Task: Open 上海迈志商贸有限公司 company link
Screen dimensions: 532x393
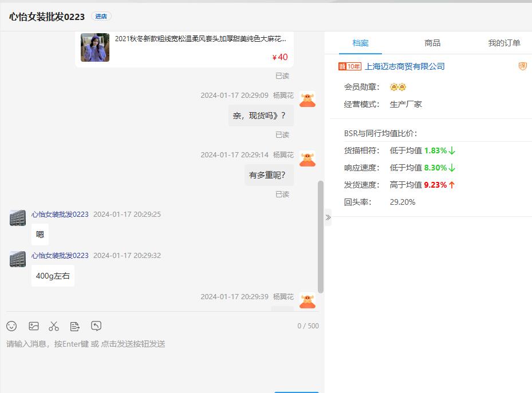Action: [x=404, y=66]
